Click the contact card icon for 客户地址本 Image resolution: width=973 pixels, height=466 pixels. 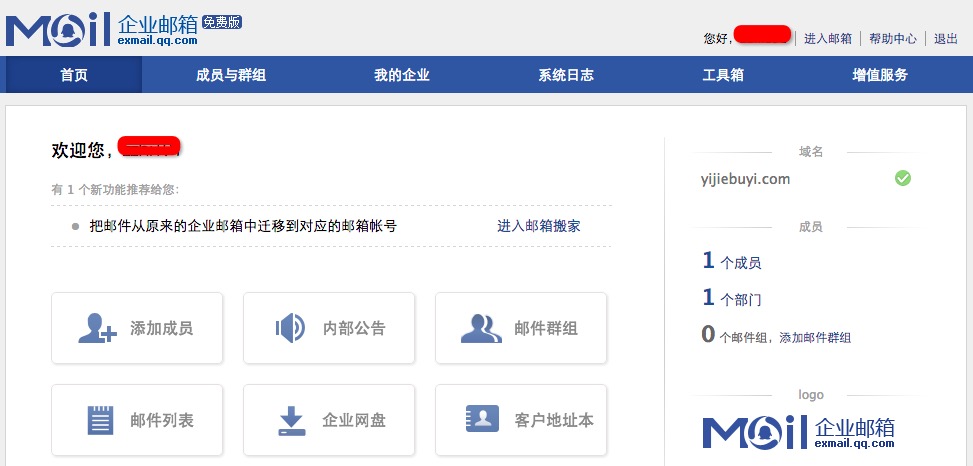[x=482, y=419]
